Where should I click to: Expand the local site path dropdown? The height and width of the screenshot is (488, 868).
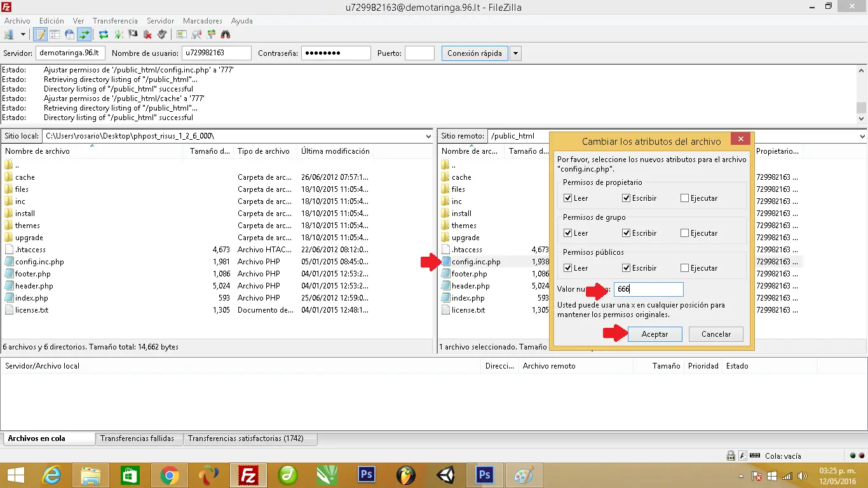(x=429, y=136)
